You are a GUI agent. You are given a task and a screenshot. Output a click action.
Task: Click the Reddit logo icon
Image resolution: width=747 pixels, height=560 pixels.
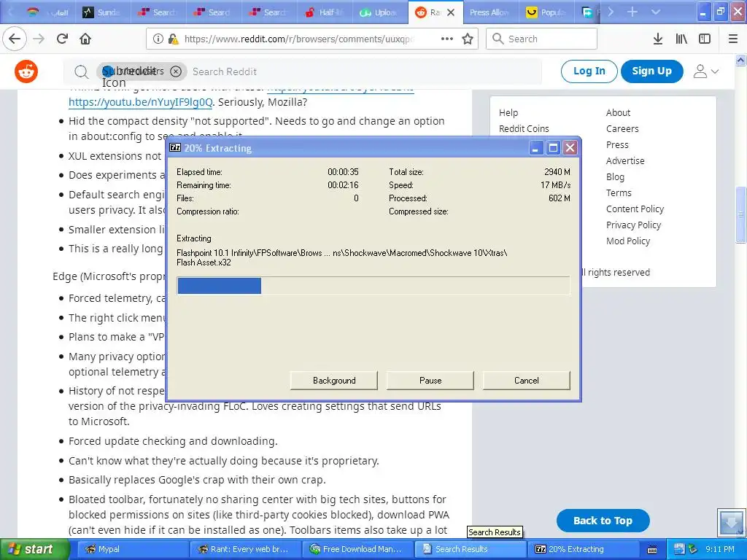26,71
